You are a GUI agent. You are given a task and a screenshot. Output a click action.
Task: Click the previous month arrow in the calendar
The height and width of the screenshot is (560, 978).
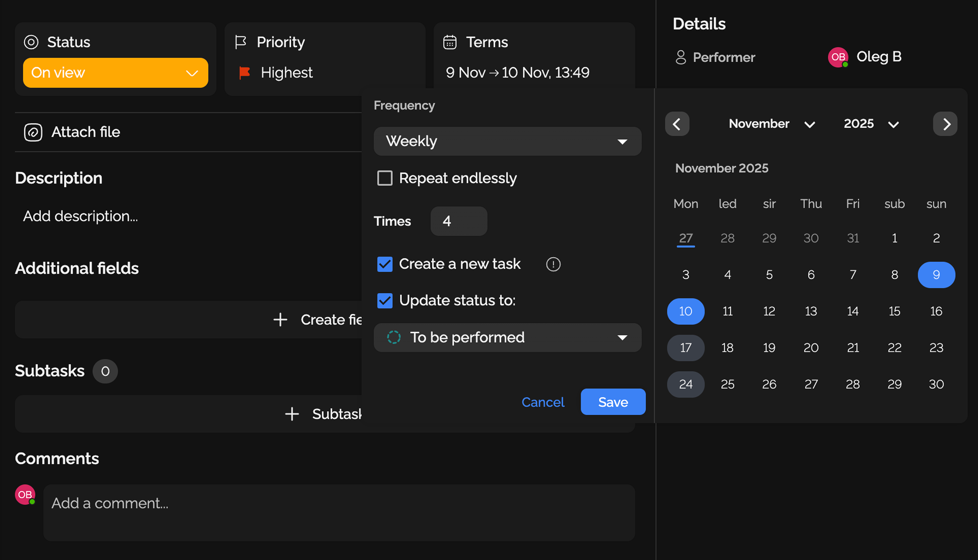tap(677, 124)
